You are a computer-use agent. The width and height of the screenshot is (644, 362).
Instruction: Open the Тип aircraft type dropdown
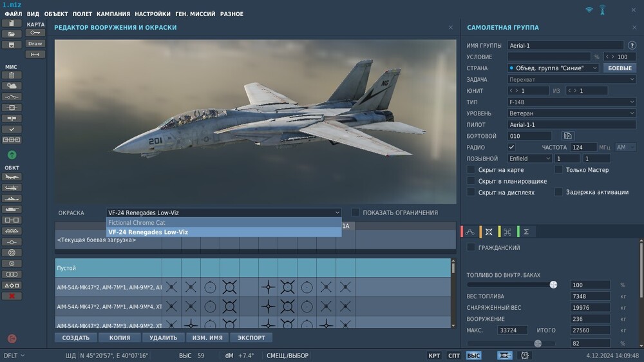572,102
